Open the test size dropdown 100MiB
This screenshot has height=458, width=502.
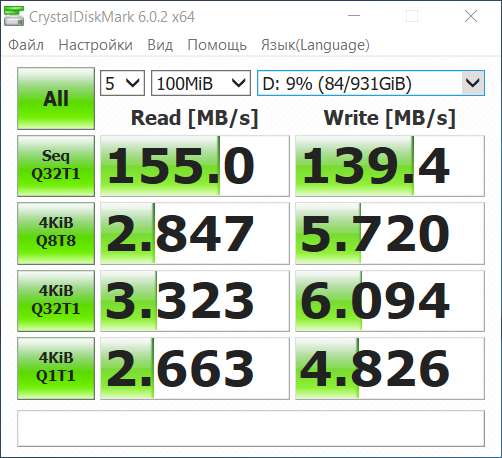click(201, 83)
